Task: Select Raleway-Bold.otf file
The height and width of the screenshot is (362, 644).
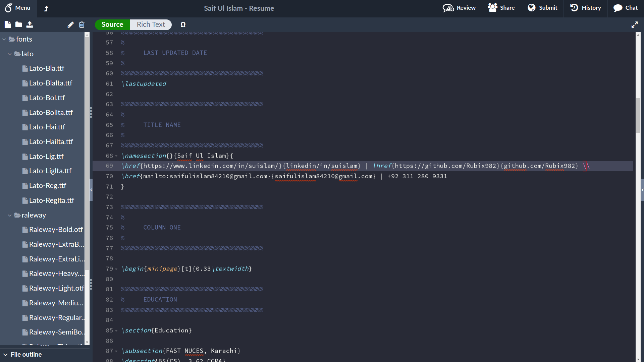Action: click(56, 230)
